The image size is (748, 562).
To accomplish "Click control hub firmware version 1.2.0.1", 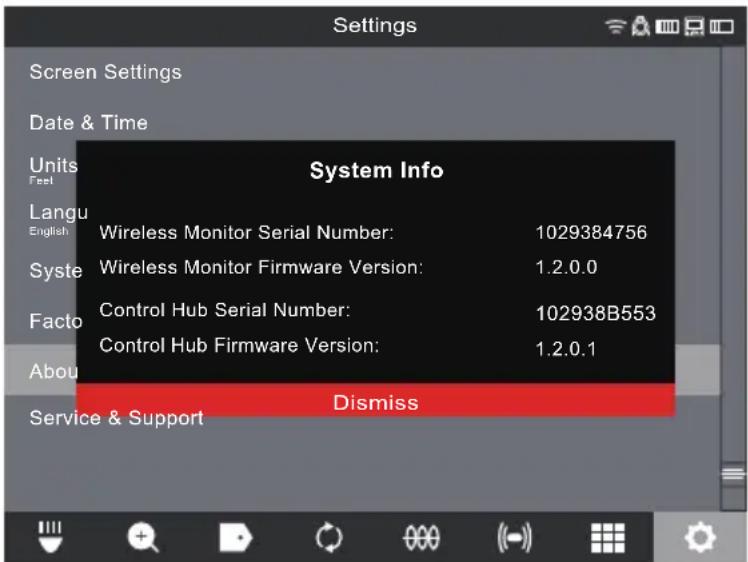I will [x=566, y=349].
